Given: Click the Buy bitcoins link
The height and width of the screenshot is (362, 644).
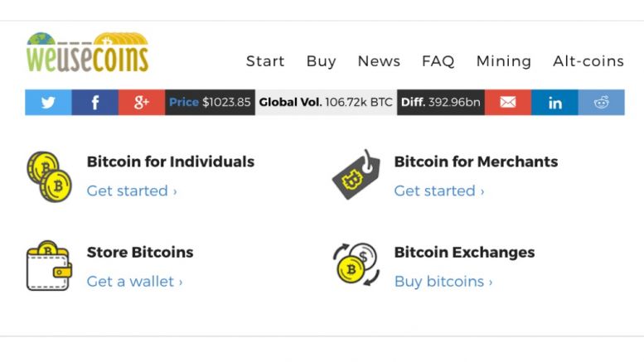Looking at the screenshot, I should point(443,282).
